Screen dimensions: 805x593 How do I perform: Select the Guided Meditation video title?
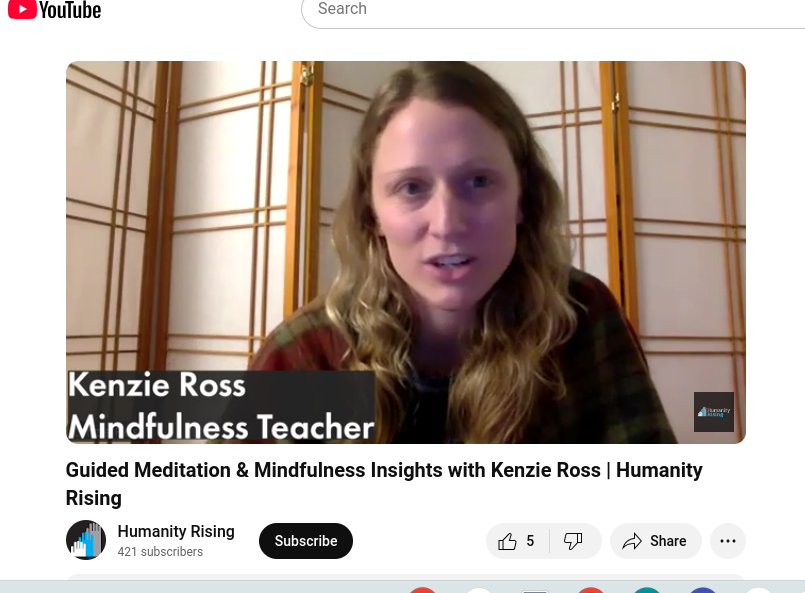[x=384, y=484]
